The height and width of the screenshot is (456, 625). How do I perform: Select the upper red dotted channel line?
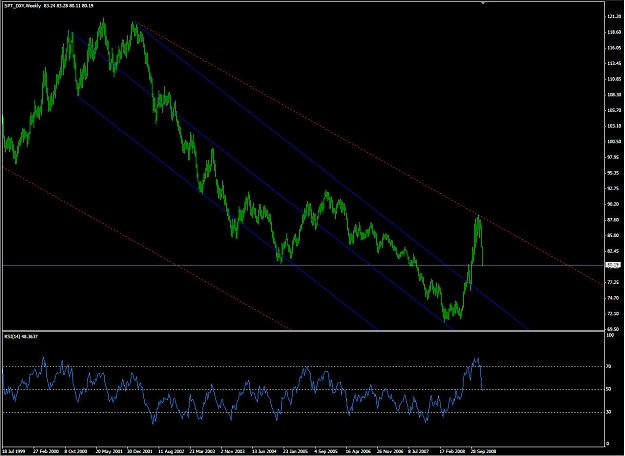click(x=369, y=153)
